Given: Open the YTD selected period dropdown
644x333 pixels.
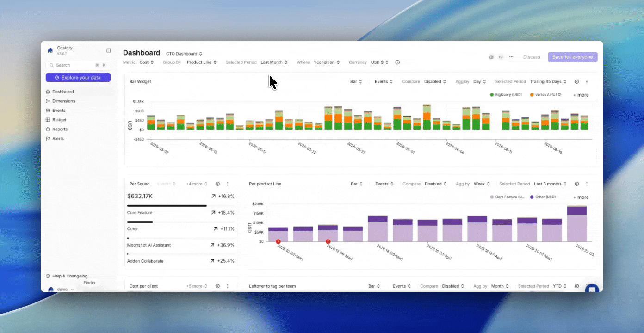Looking at the screenshot, I should click(560, 286).
